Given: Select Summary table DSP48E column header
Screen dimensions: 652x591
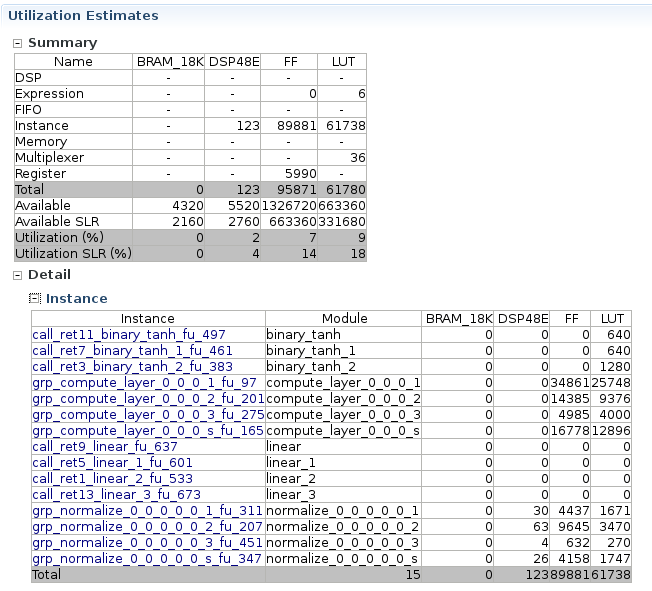Looking at the screenshot, I should click(x=233, y=62).
